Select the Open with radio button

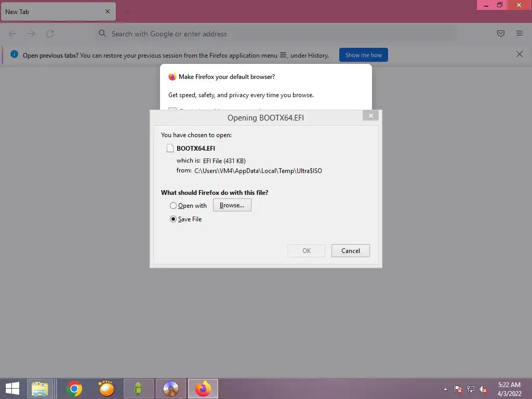(x=173, y=206)
